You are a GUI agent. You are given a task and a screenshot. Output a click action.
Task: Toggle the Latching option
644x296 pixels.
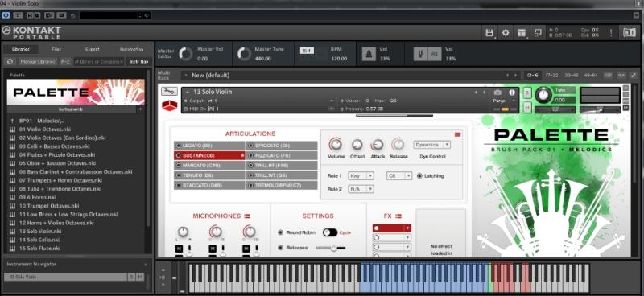click(x=419, y=175)
